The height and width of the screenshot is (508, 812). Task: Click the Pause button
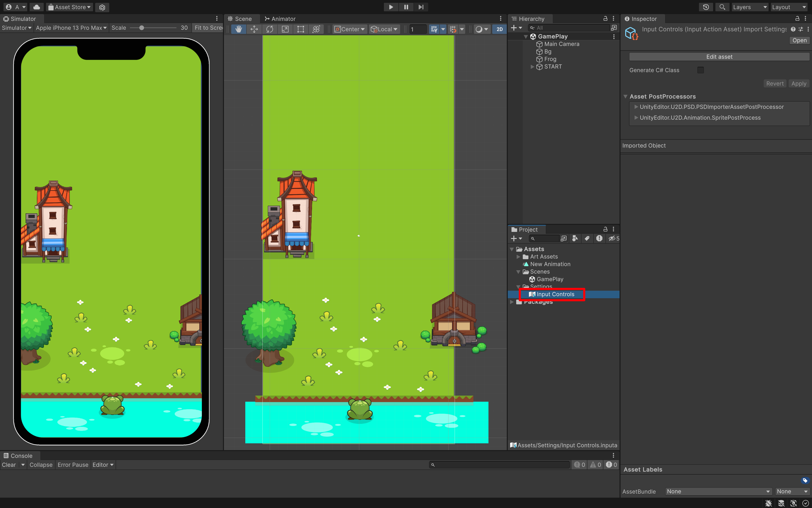tap(406, 7)
